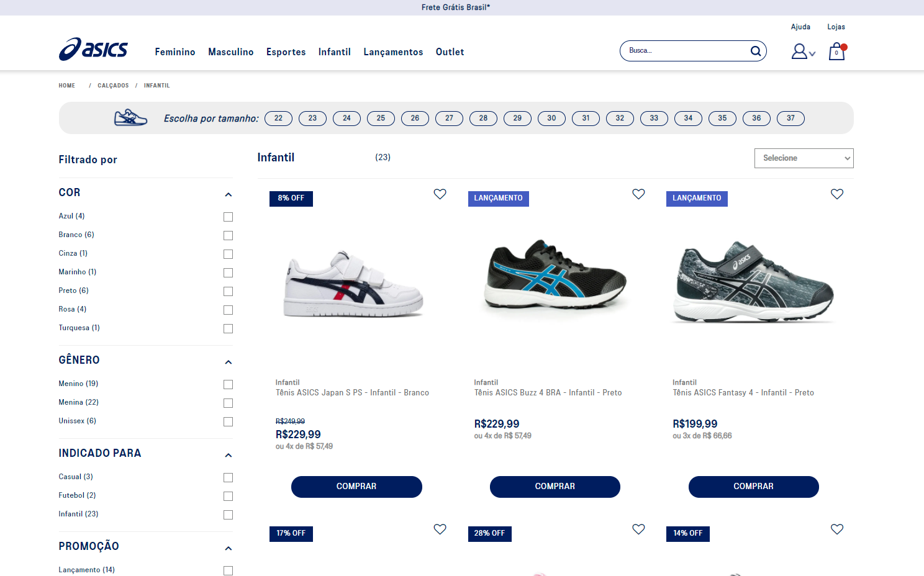Click the search magnifier icon

755,51
